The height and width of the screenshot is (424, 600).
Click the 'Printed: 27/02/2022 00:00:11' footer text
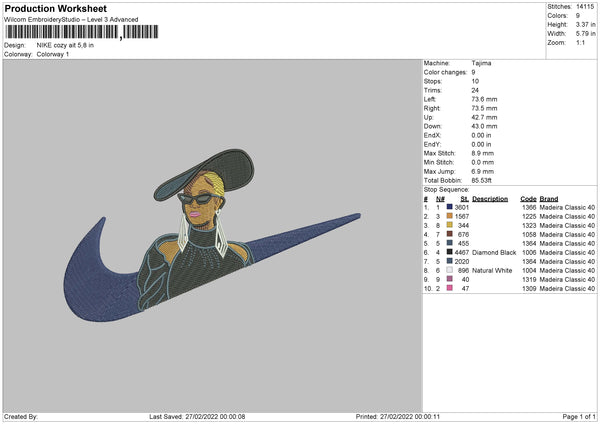point(398,416)
